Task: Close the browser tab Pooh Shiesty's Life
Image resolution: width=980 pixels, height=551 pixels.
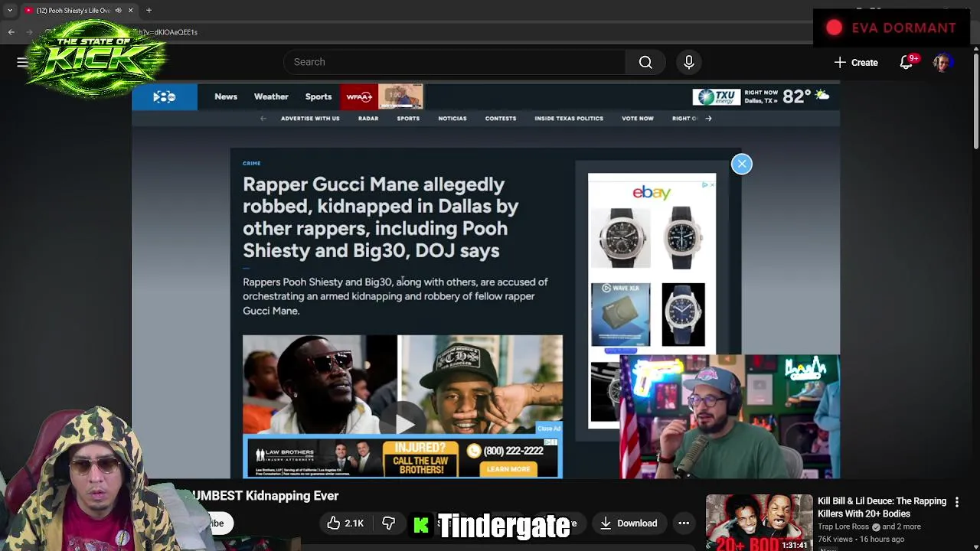Action: tap(130, 11)
